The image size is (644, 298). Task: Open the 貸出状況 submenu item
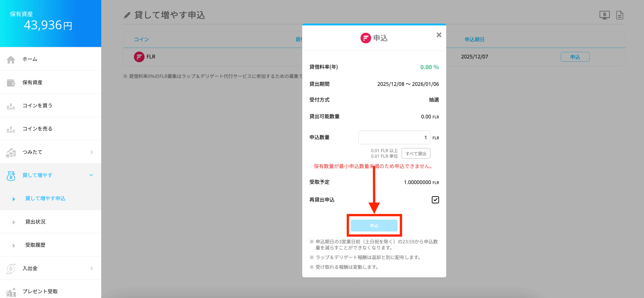click(x=35, y=222)
